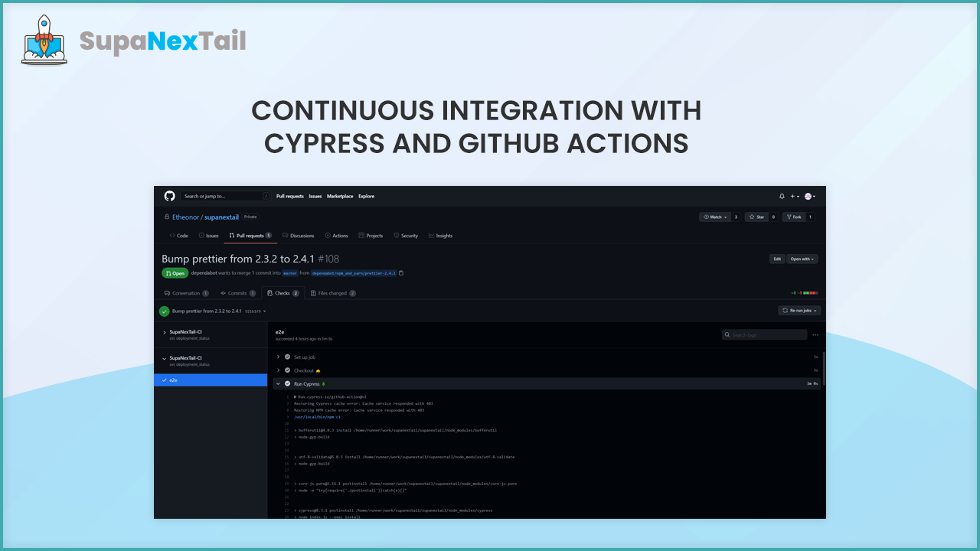Open the user avatar menu

point(809,196)
